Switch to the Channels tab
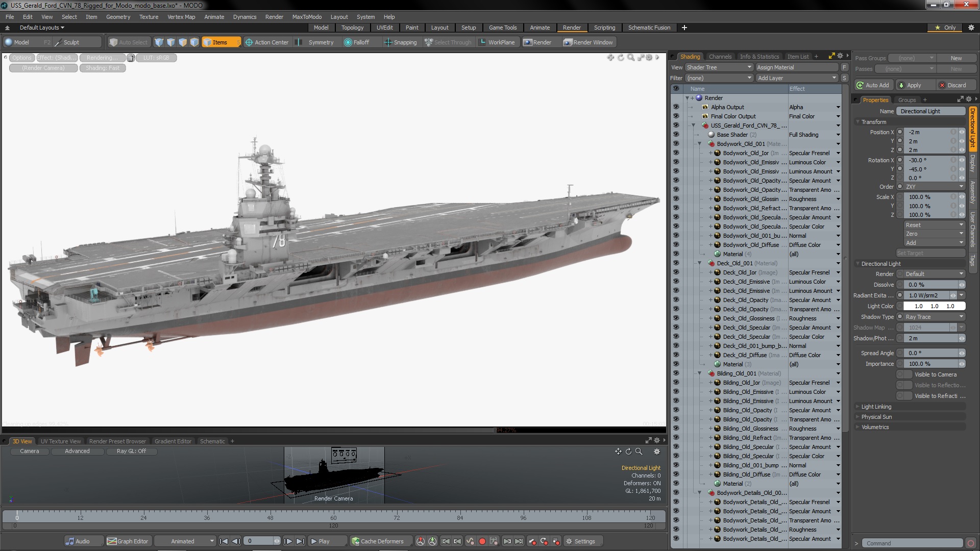Image resolution: width=980 pixels, height=551 pixels. [x=720, y=57]
